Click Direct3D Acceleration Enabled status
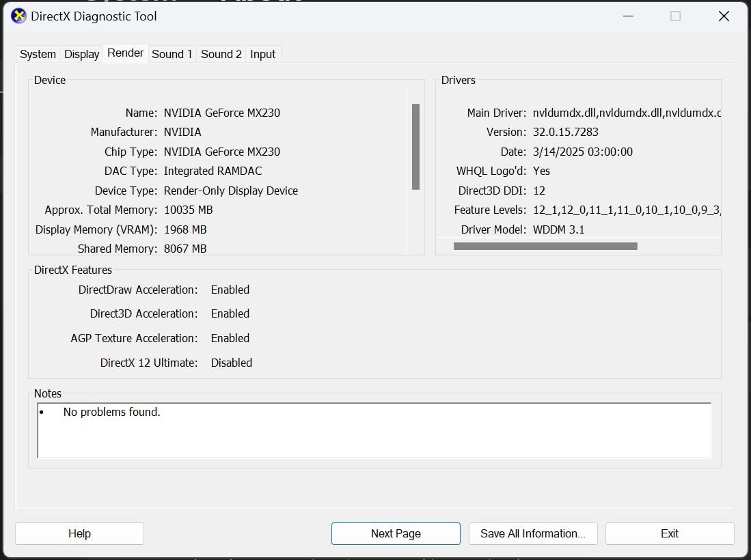This screenshot has width=751, height=560. [230, 314]
